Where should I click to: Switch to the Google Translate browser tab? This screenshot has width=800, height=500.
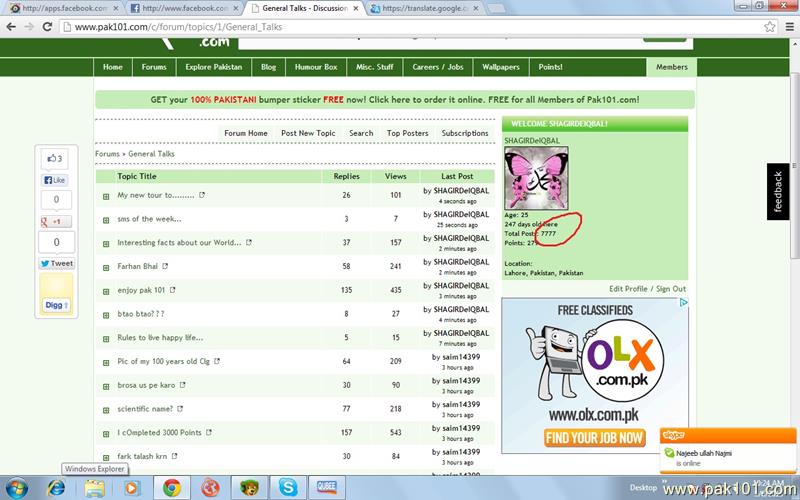pos(420,8)
